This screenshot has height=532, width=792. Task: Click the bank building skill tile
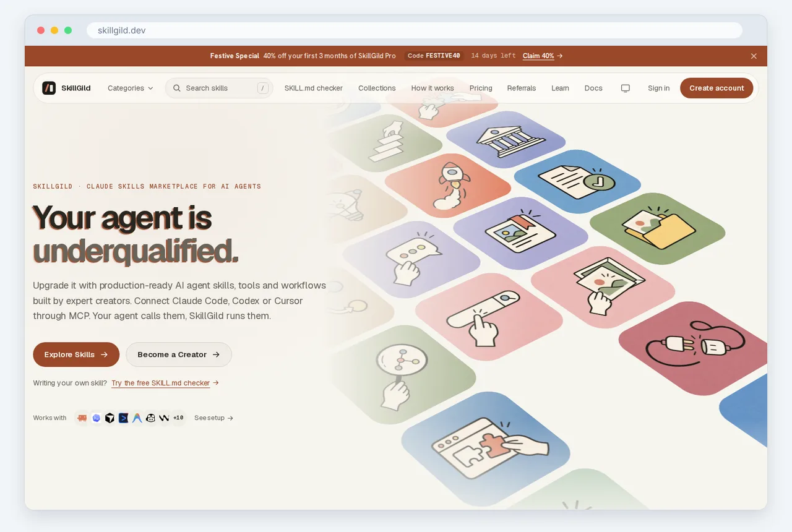[506, 140]
